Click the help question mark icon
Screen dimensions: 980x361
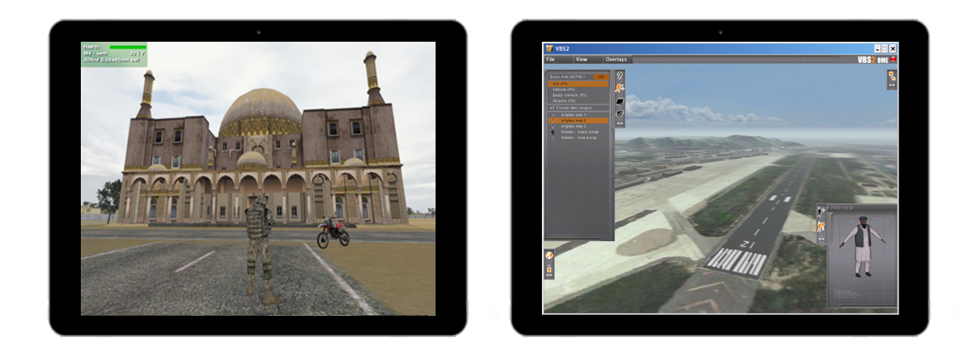coord(620,76)
